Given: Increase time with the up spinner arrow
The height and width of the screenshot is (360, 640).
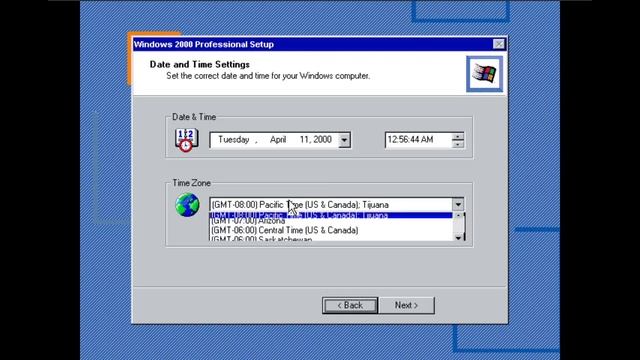Looking at the screenshot, I should pyautogui.click(x=458, y=136).
